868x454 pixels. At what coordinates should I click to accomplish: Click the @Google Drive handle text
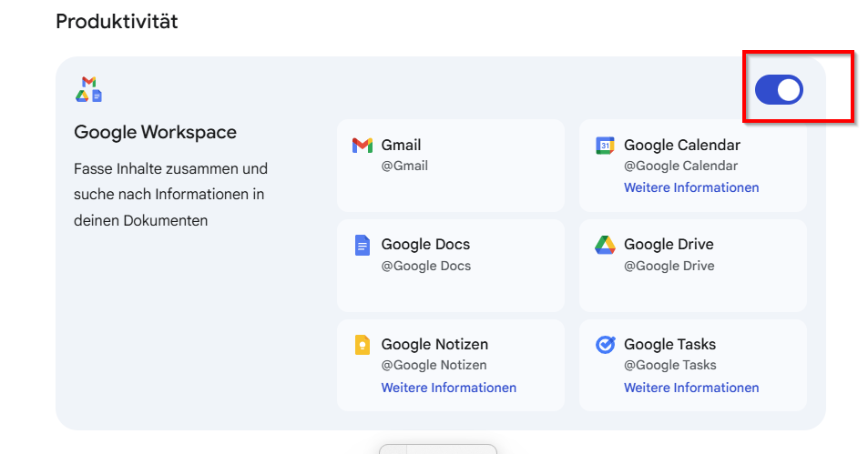click(x=669, y=266)
